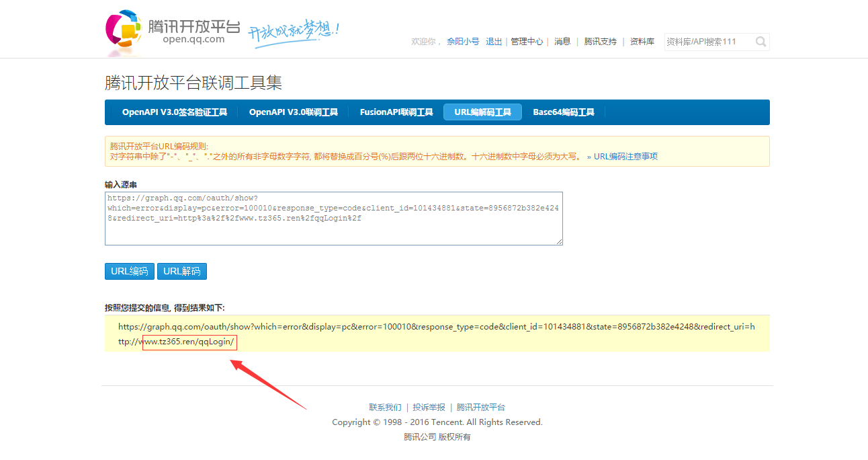The image size is (868, 460).
Task: Open the OpenAPI V3.0签名验证工具 tab
Action: [175, 112]
